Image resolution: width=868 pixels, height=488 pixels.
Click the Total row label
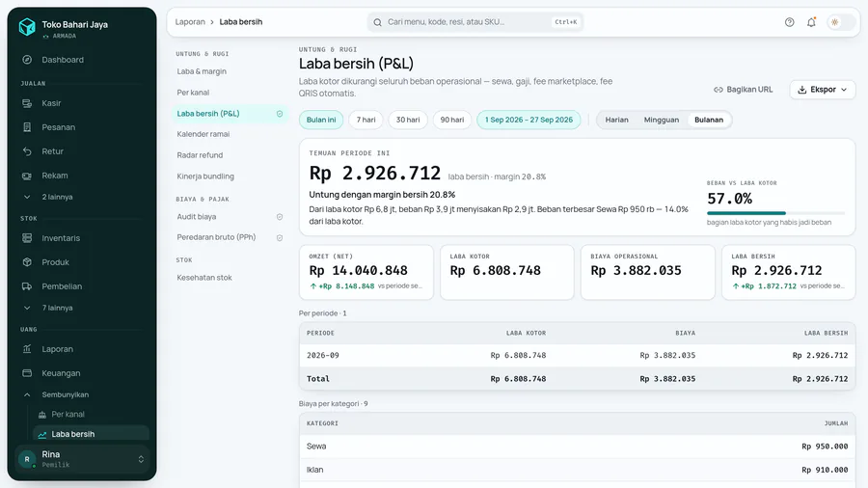(317, 379)
